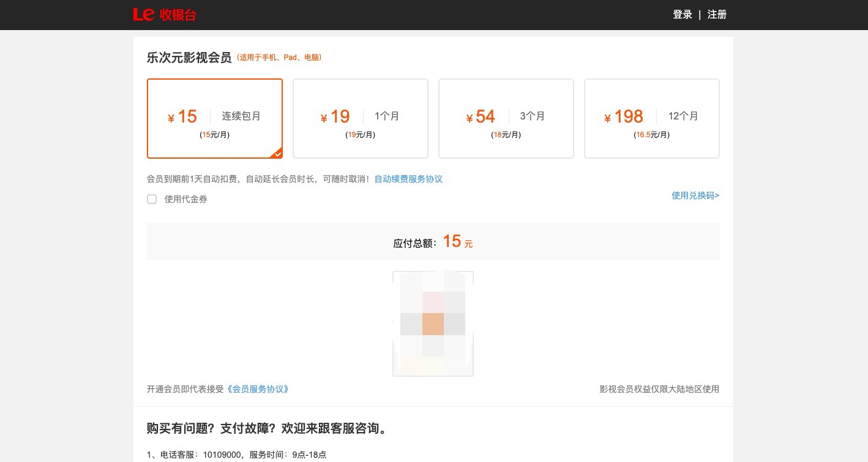Click 影视会员权益仅限大陆地区使用 notice
Viewport: 868px width, 462px height.
pos(659,389)
